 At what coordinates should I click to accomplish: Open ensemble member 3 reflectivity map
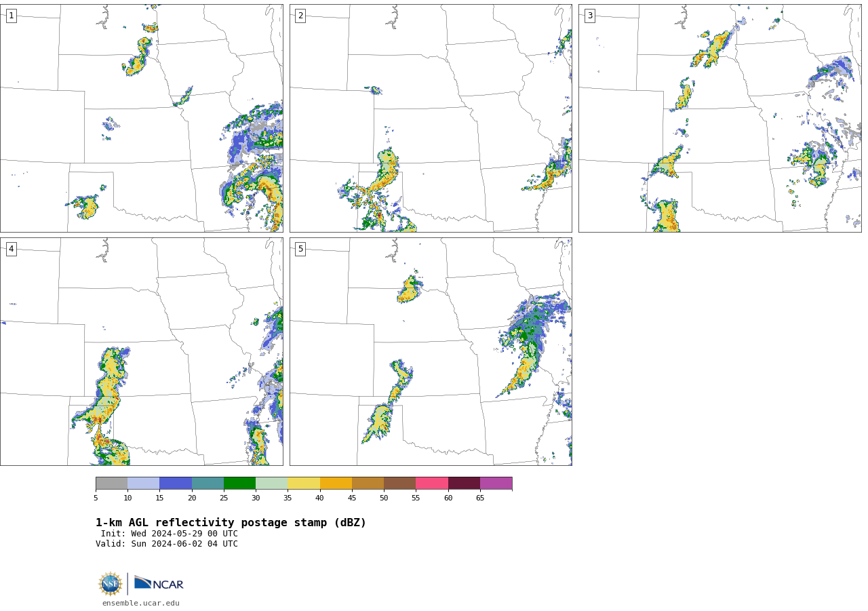719,118
